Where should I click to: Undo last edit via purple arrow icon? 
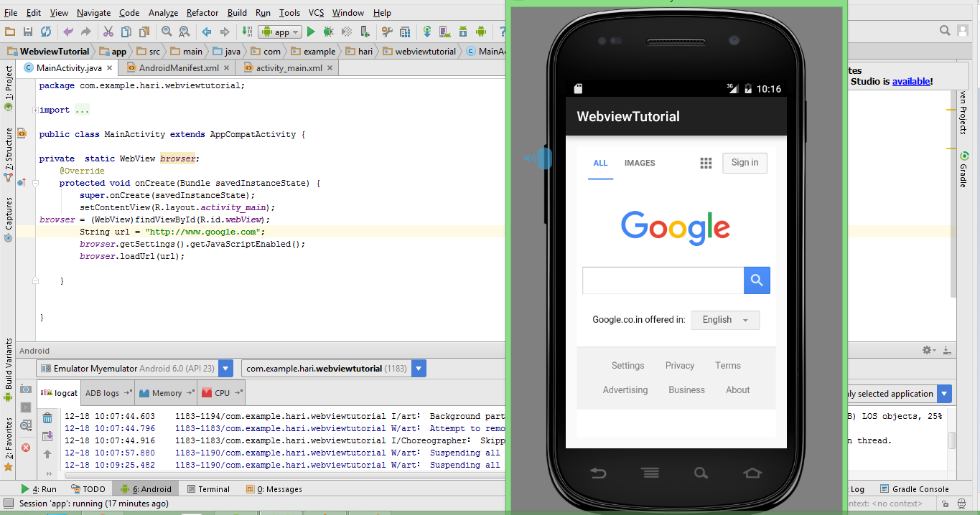(68, 32)
